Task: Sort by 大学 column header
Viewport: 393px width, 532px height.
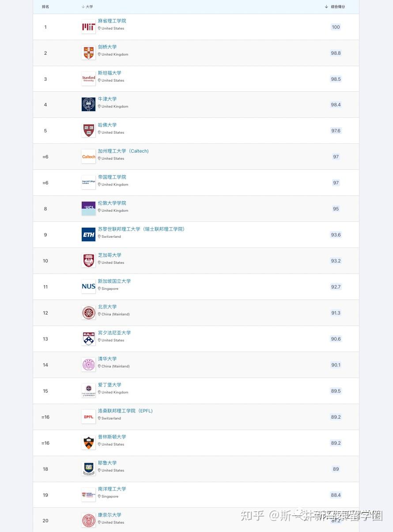Action: point(87,7)
